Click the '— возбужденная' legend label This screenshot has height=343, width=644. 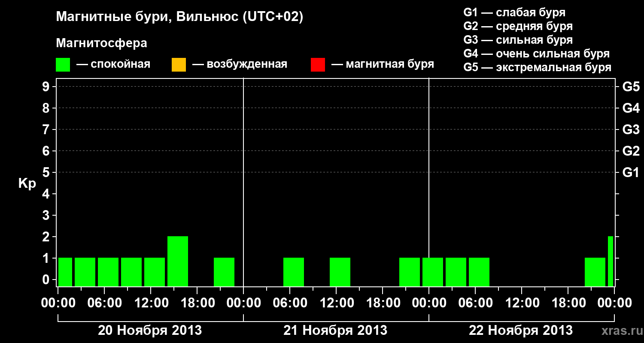[240, 64]
